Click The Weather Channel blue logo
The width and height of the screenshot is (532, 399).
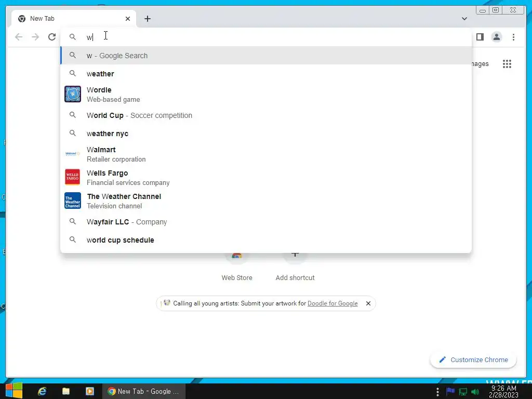point(73,201)
